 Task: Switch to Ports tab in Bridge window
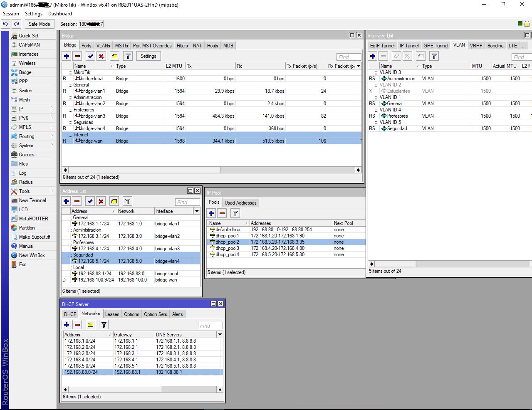point(87,46)
